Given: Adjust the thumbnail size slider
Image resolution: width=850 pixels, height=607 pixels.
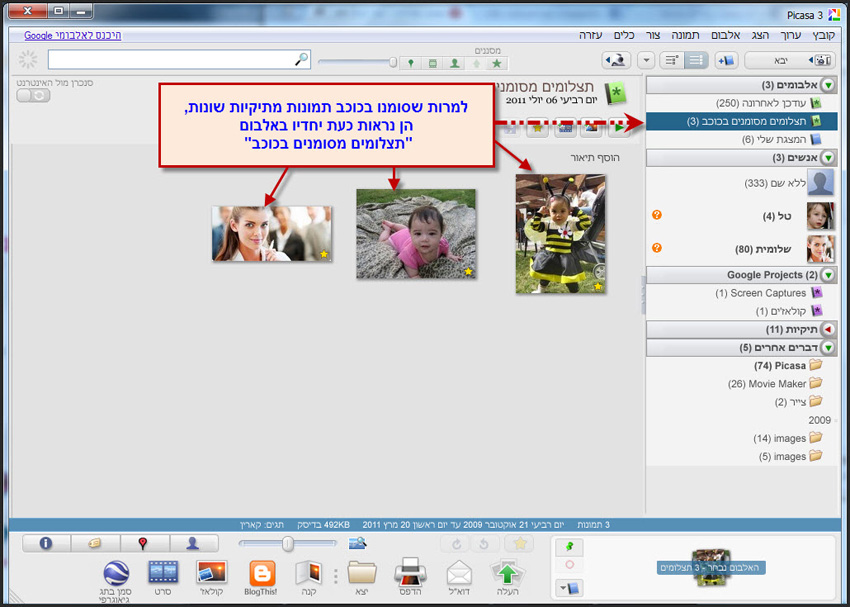Looking at the screenshot, I should (288, 543).
